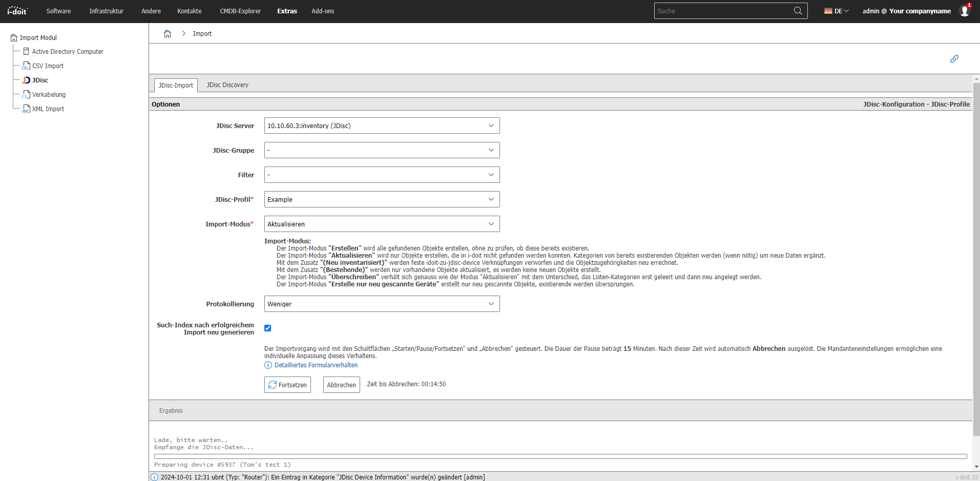Click the Verkabelung file icon

click(26, 95)
